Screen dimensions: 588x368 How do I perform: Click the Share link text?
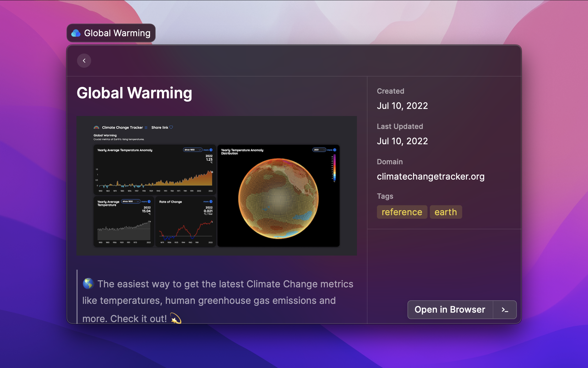pos(160,127)
